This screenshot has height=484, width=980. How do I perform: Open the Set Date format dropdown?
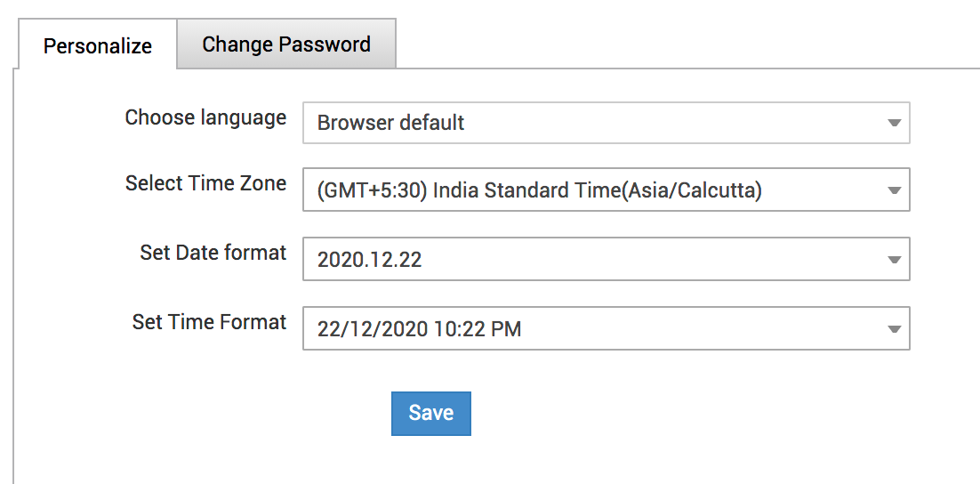click(605, 260)
